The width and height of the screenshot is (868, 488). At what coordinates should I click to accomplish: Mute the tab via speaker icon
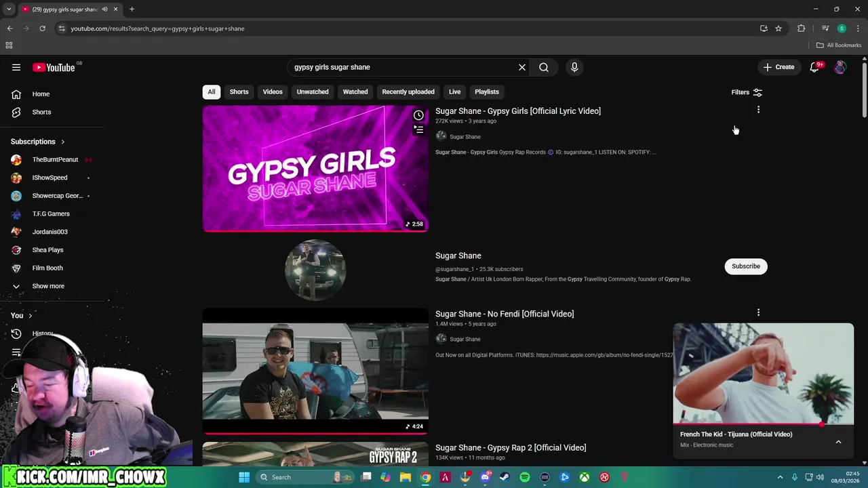[x=104, y=9]
